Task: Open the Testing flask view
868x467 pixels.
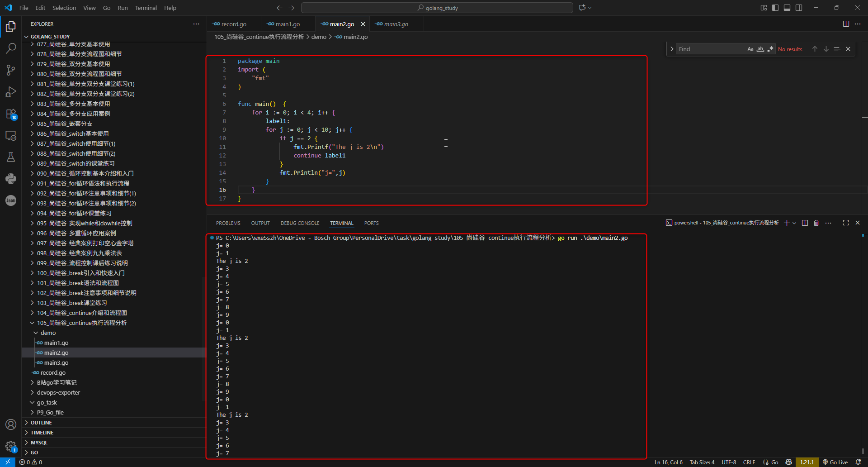Action: coord(11,157)
